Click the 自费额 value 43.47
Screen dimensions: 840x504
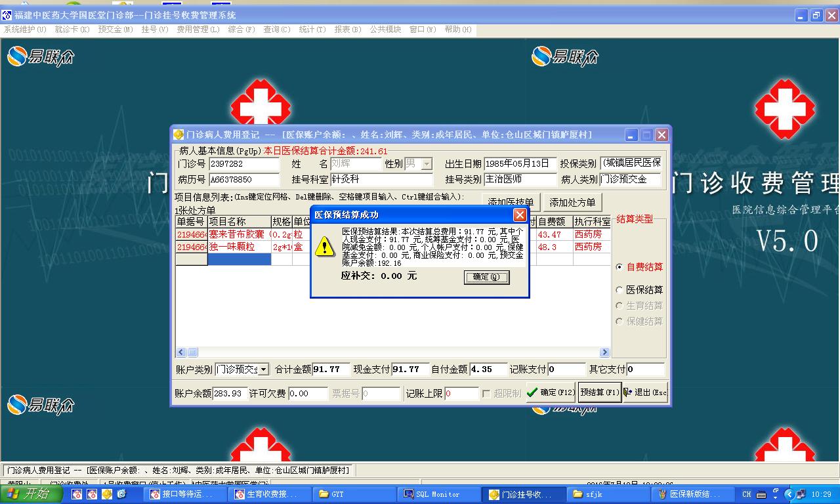(x=555, y=234)
